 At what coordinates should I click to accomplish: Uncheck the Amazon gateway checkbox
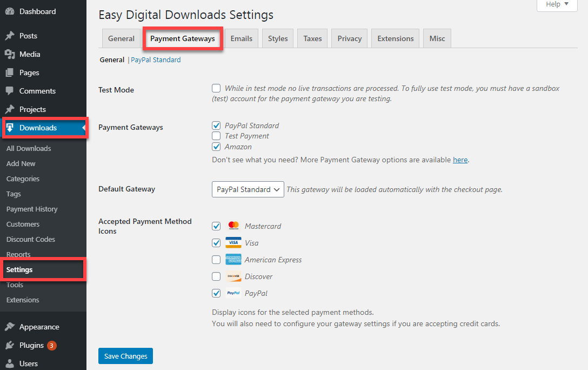[x=216, y=147]
